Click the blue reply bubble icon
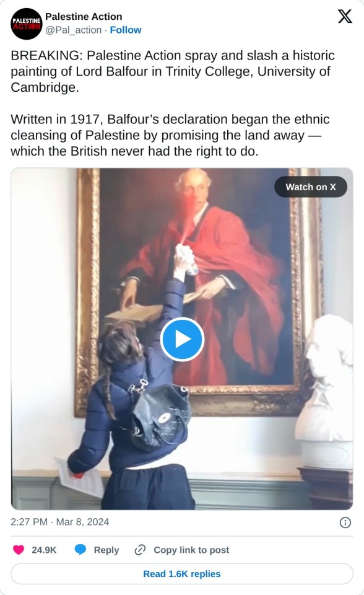Screen dimensions: 364x595 80,550
